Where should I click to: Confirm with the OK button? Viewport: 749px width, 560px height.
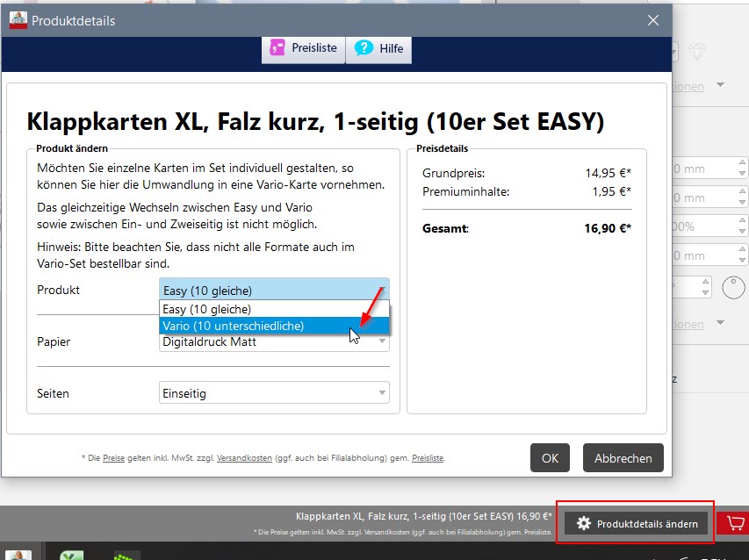point(550,458)
